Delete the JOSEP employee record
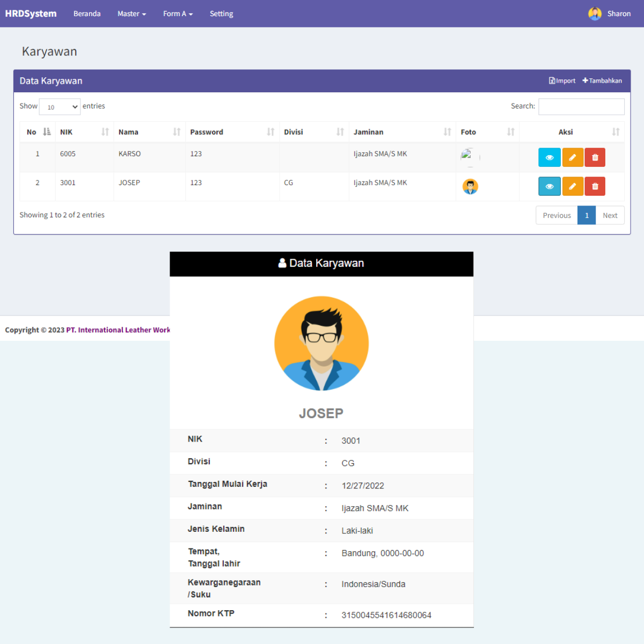Screen dimensions: 644x644 pos(595,186)
